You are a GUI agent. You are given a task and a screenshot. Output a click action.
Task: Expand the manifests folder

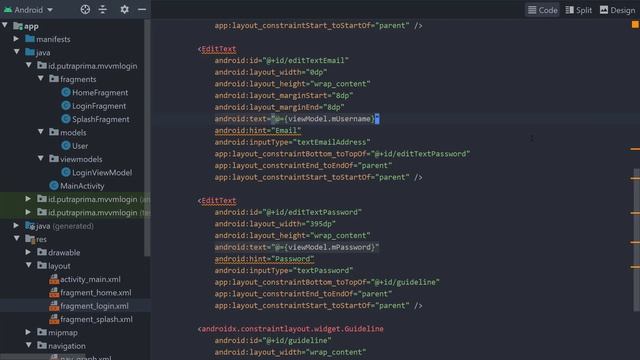pos(16,39)
